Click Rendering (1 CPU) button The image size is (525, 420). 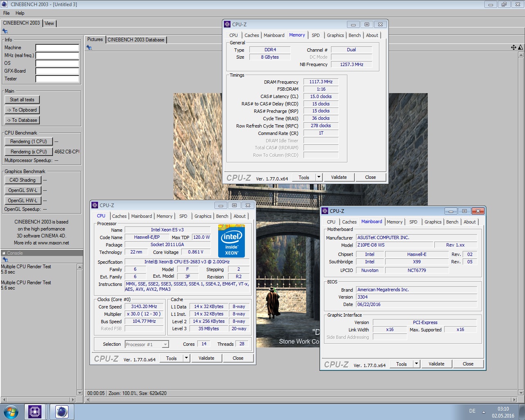click(x=29, y=142)
